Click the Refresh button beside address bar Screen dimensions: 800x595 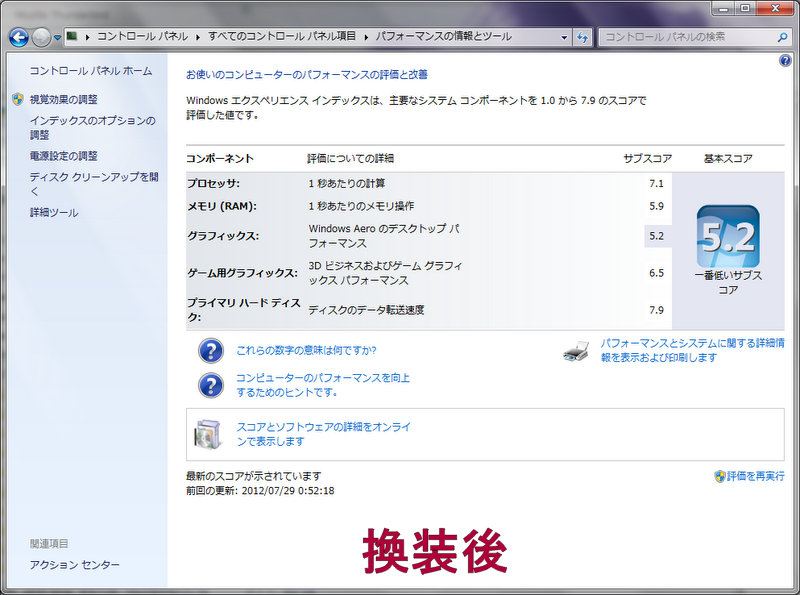[582, 37]
